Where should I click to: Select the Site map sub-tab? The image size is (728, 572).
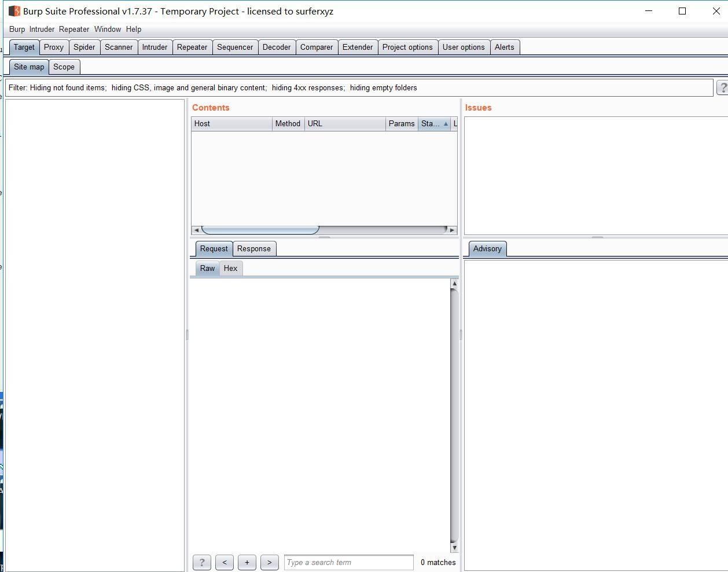29,67
